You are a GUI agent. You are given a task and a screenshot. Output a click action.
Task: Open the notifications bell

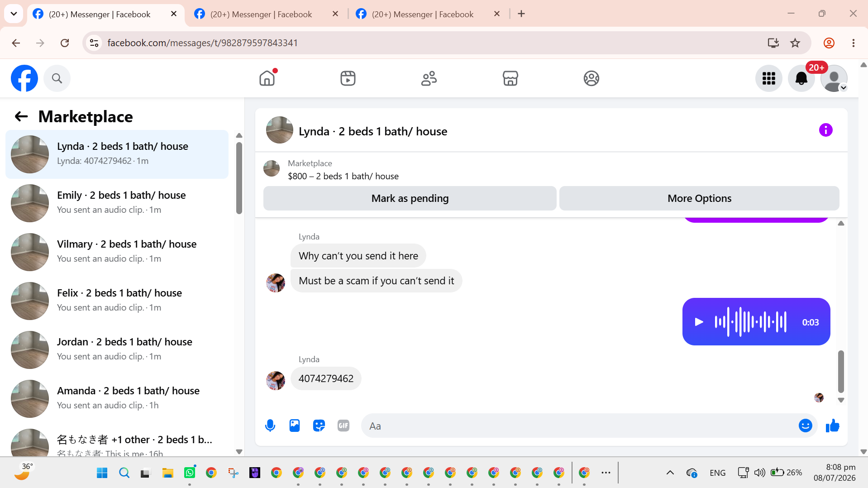click(801, 78)
